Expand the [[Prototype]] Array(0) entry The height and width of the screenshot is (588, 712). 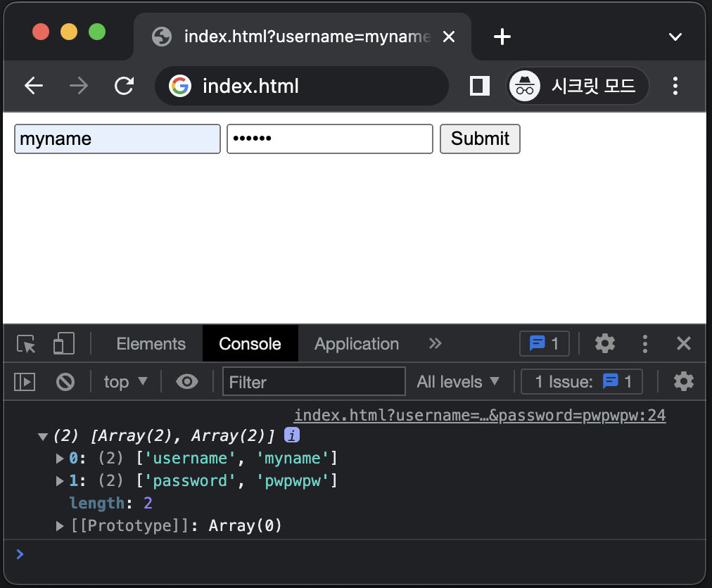60,526
